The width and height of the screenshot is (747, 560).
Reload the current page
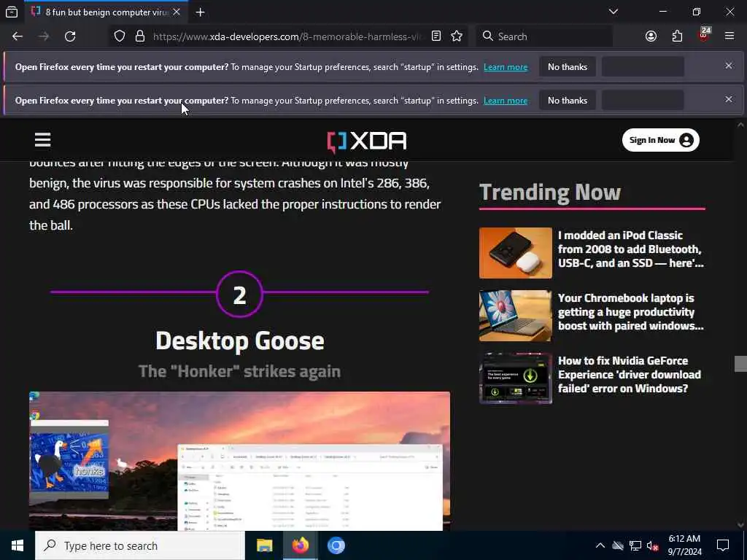[x=70, y=36]
